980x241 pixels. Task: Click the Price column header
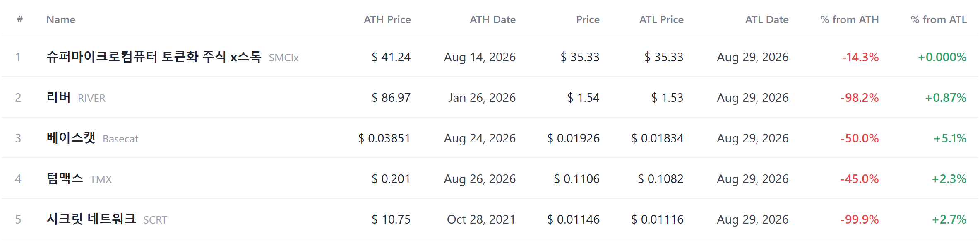point(588,19)
